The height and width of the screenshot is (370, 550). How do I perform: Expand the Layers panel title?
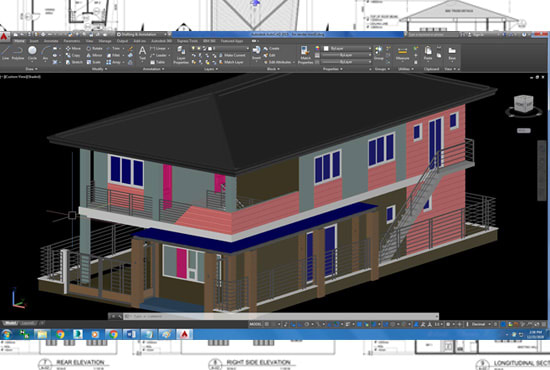[x=210, y=69]
